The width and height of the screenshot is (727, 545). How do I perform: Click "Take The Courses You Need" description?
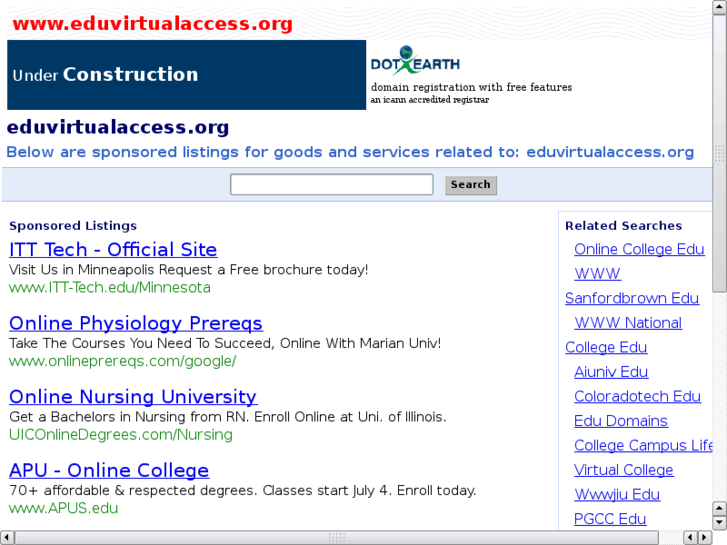(x=225, y=343)
